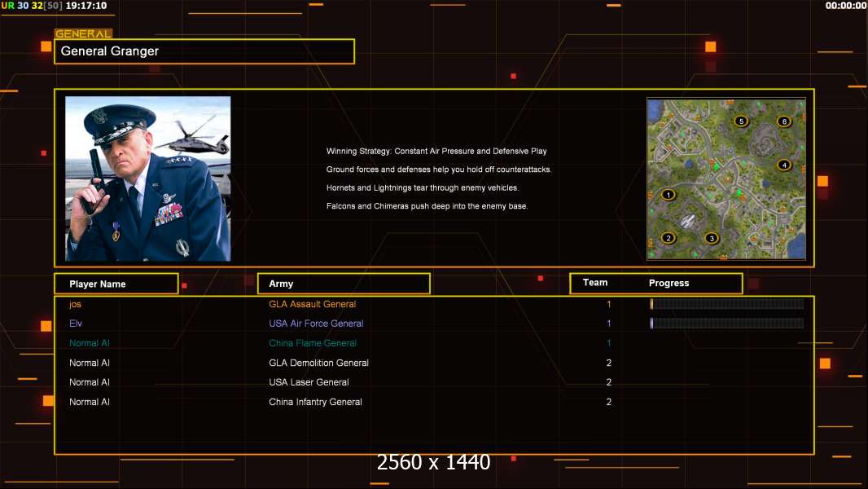This screenshot has height=489, width=868.
Task: Click the team number in the USA Laser General row
Action: (x=609, y=382)
